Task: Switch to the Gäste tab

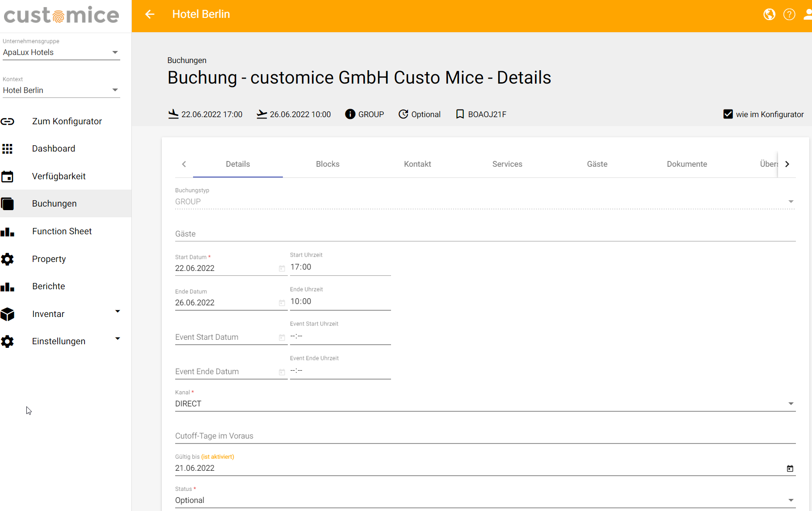Action: pos(597,164)
